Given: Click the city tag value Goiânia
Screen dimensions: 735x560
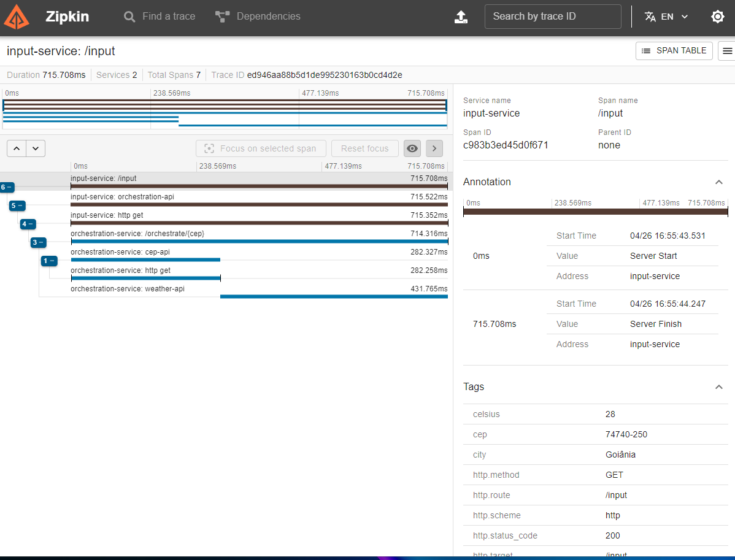Looking at the screenshot, I should point(620,455).
